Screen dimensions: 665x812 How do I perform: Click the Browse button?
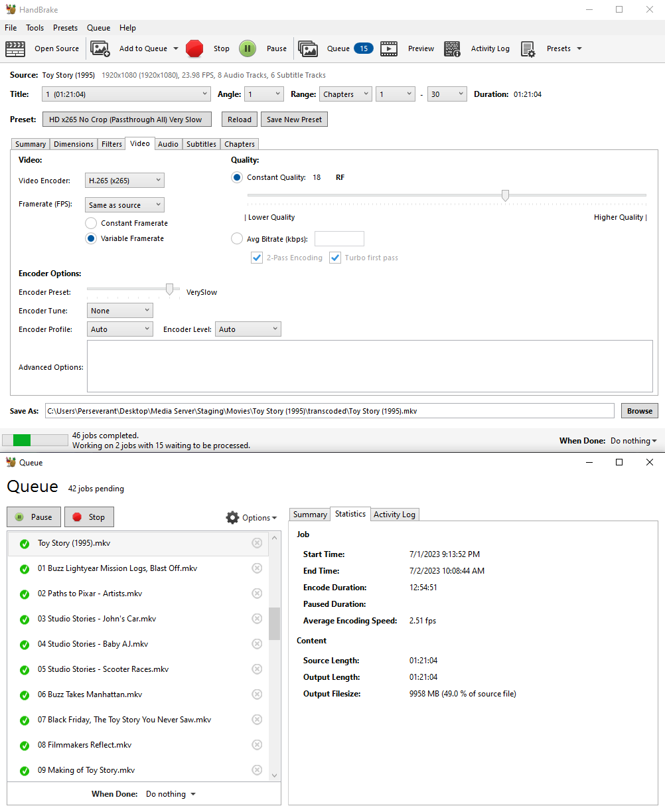[639, 411]
